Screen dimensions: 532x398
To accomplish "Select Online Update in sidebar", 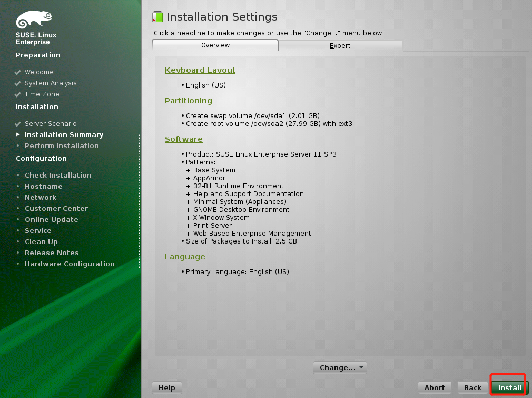I will click(x=52, y=220).
